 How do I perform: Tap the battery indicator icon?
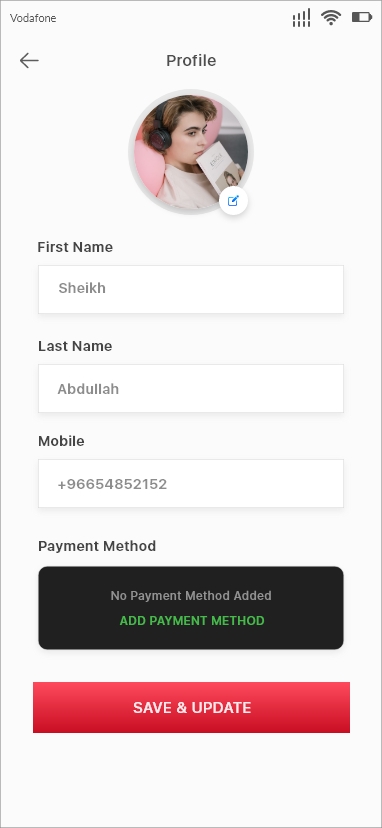pos(362,17)
